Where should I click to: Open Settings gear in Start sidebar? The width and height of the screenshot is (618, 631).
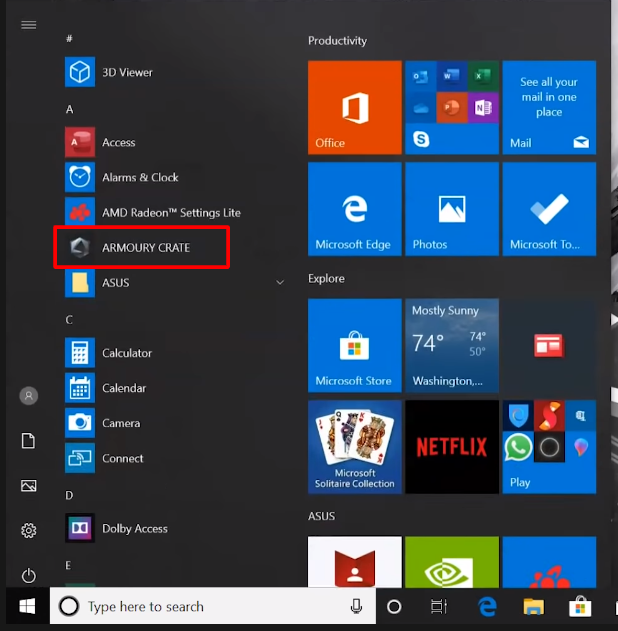pyautogui.click(x=29, y=530)
